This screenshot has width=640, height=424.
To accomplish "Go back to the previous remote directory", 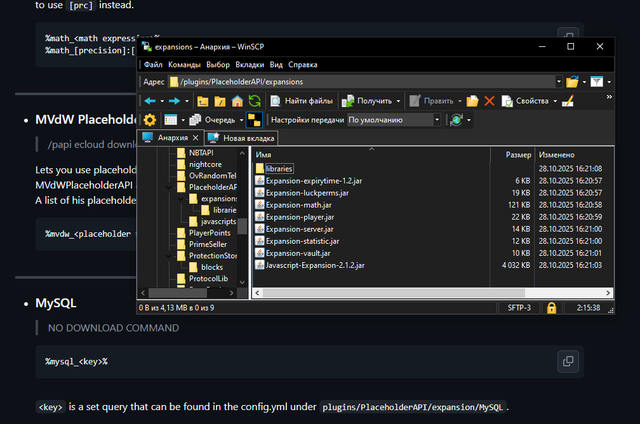I will pos(150,101).
